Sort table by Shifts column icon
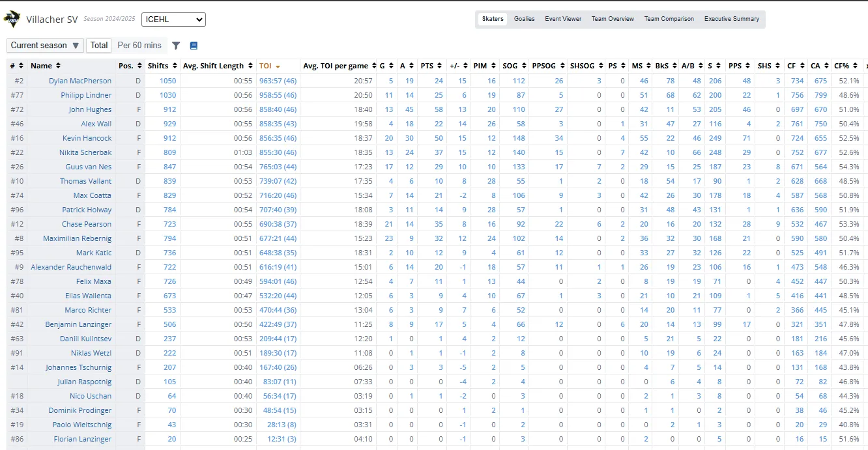Screen dimensions: 868x450 (x=173, y=66)
